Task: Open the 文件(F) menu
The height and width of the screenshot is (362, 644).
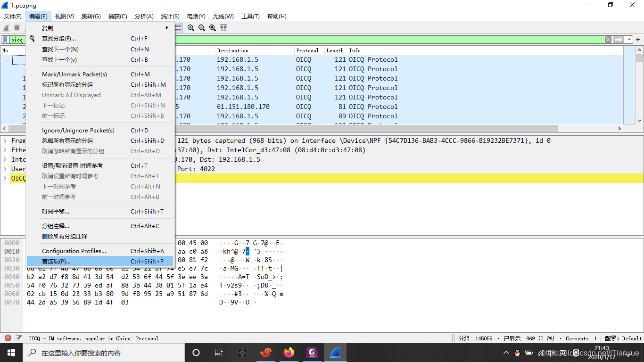Action: pos(13,16)
